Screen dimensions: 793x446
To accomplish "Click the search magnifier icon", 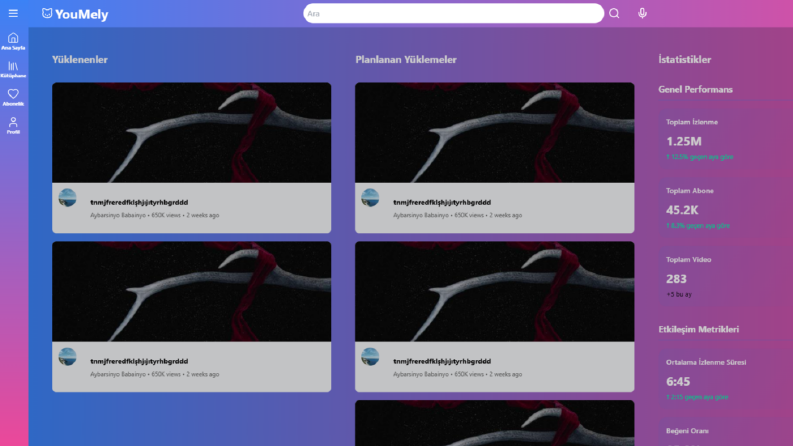I will pyautogui.click(x=614, y=14).
